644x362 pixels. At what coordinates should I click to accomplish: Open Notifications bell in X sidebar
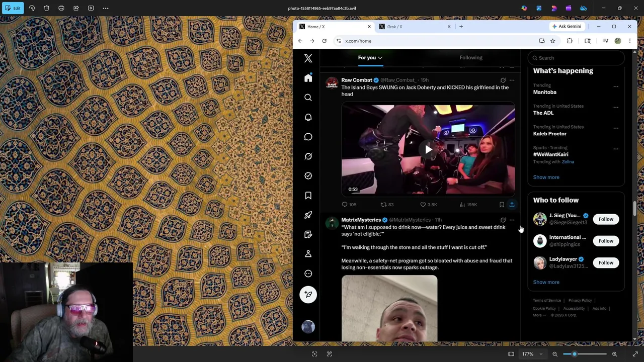click(308, 117)
